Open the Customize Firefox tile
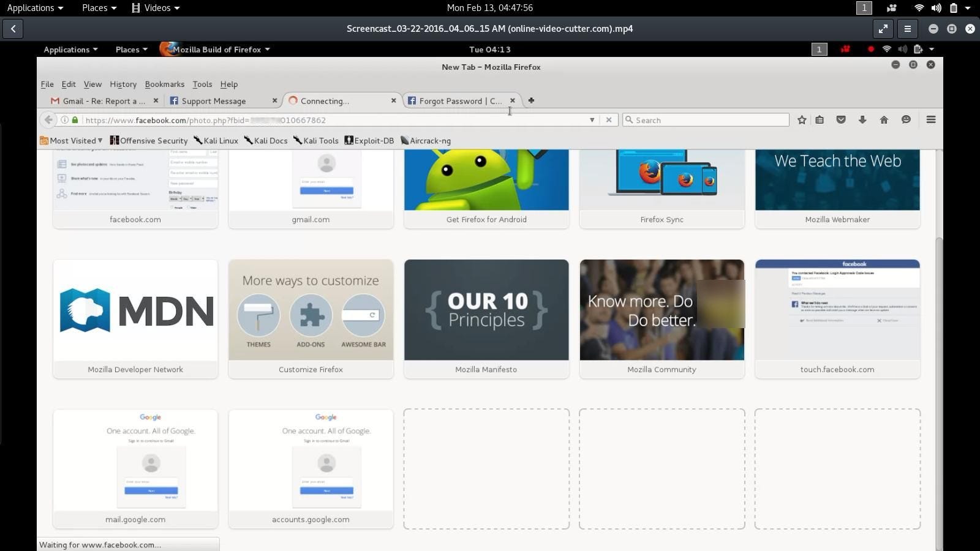 tap(311, 318)
